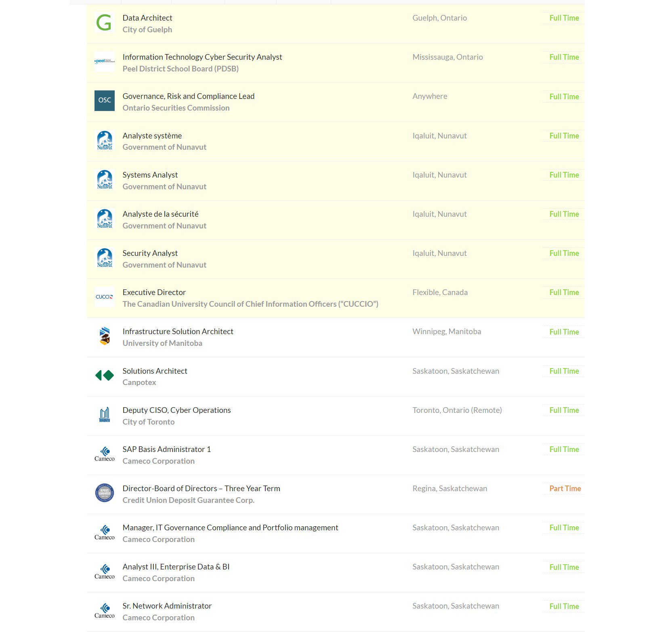
Task: Click Cameco logo beside Manager, IT Governance job
Action: coord(104,532)
